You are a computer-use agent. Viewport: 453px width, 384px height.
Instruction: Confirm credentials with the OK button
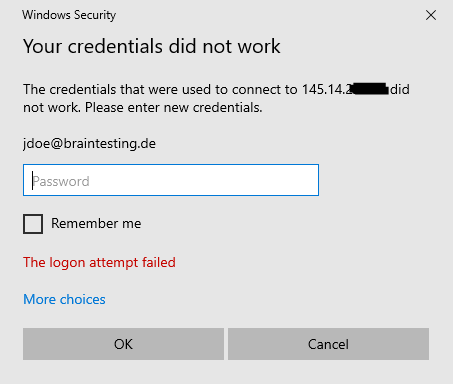[x=123, y=344]
